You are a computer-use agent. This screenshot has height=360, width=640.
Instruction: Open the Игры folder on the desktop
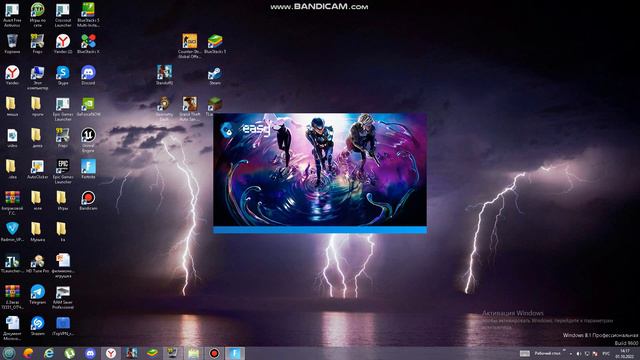click(63, 200)
